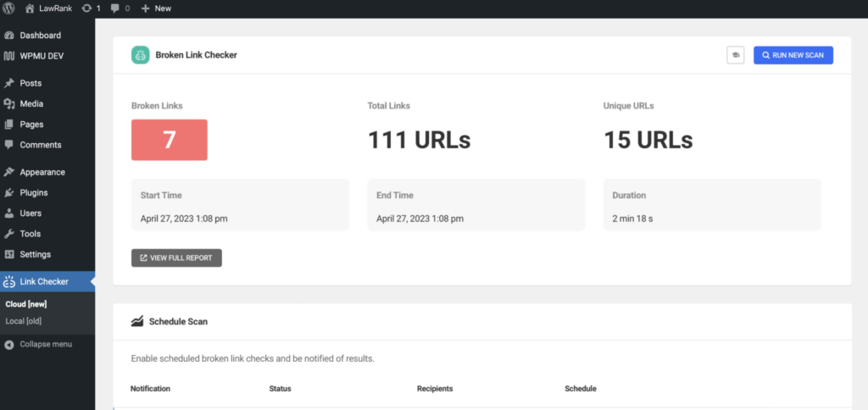Image resolution: width=868 pixels, height=410 pixels.
Task: Click the Users person icon
Action: pos(8,213)
